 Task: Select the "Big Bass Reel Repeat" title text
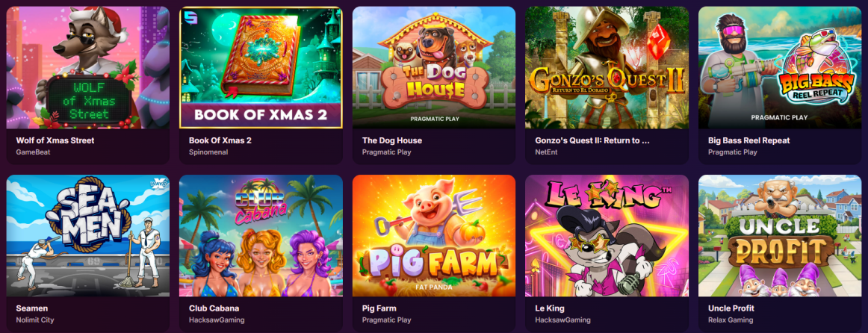(x=749, y=140)
